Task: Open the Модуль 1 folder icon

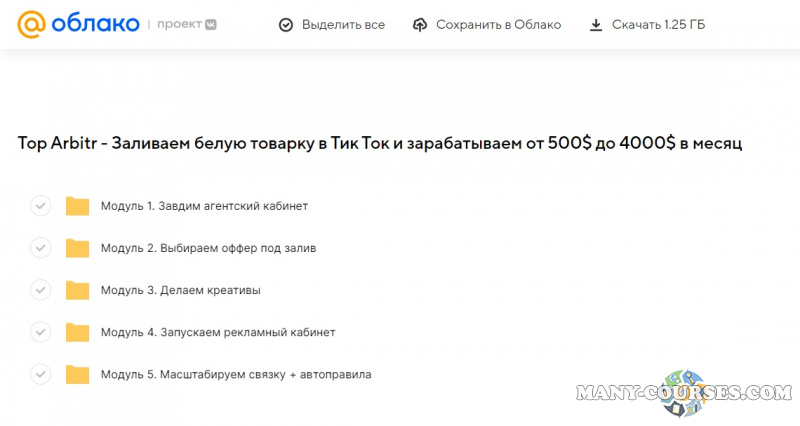Action: click(77, 206)
